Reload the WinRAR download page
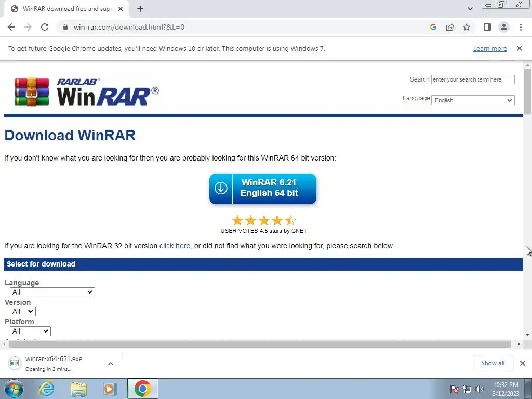 [x=45, y=27]
